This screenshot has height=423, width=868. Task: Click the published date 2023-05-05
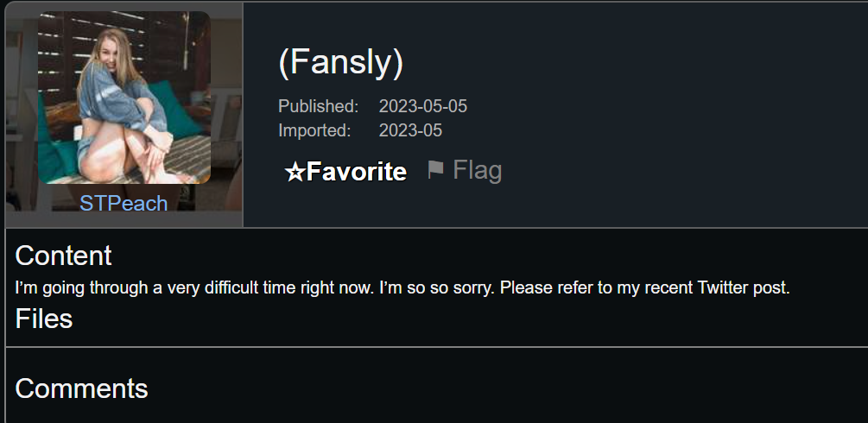423,106
